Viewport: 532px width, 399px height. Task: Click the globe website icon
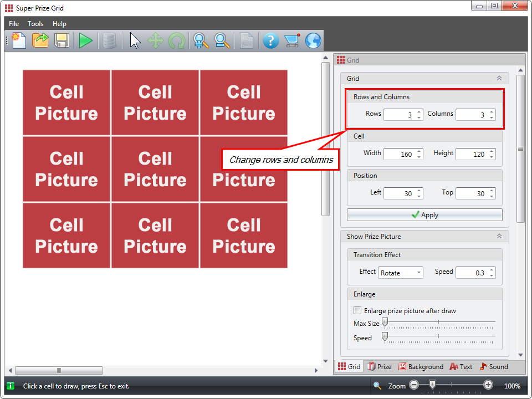tap(313, 40)
